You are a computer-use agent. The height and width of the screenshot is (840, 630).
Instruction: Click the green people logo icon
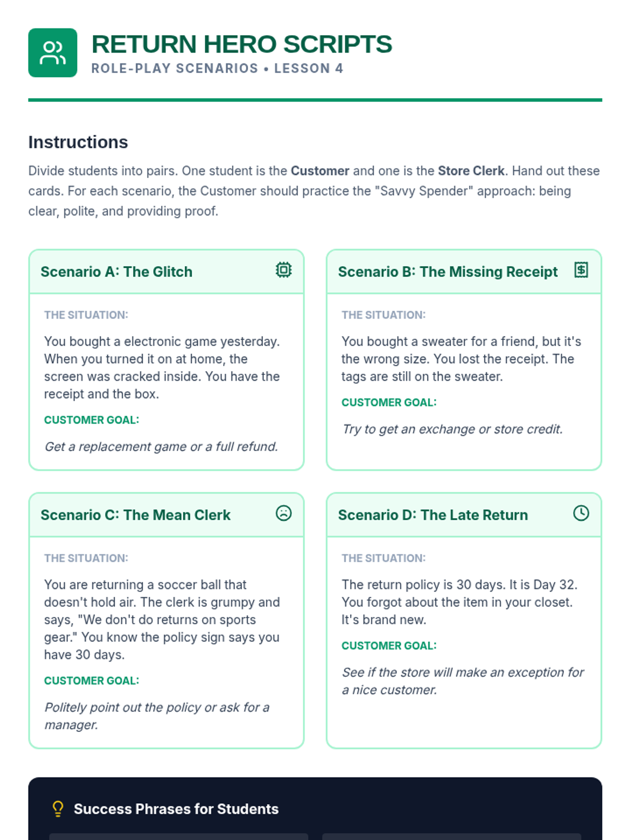click(52, 52)
